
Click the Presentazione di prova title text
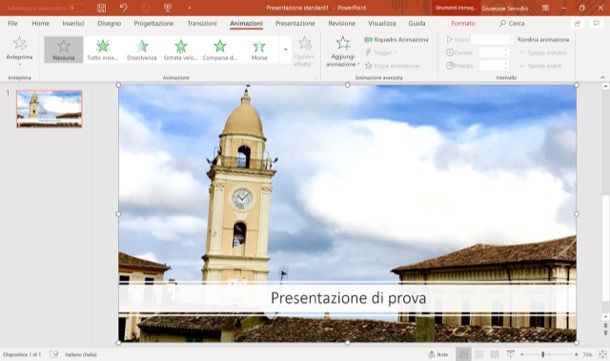click(x=348, y=298)
